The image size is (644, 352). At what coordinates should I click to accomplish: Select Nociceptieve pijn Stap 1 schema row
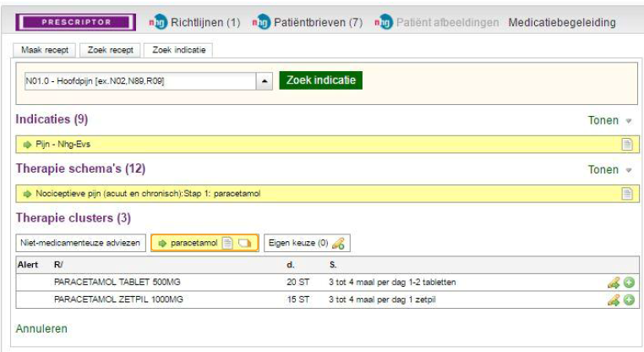(327, 194)
